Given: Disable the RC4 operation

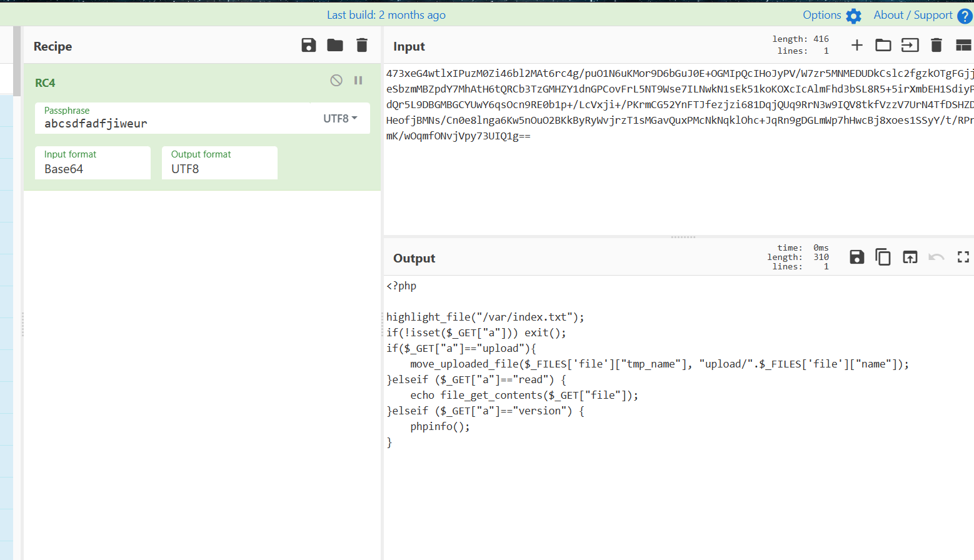Looking at the screenshot, I should click(336, 80).
